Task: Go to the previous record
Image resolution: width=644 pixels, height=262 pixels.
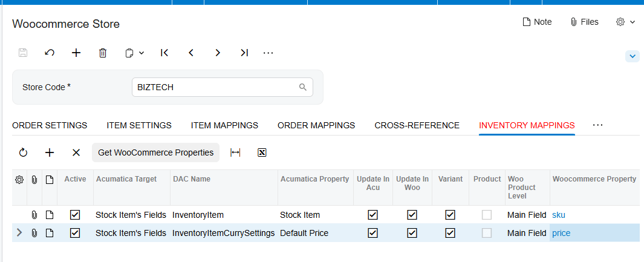Action: (x=191, y=53)
